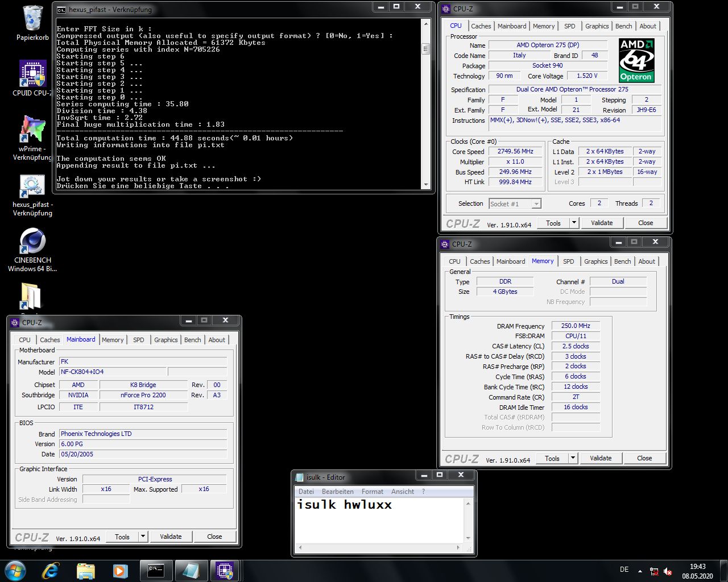The height and width of the screenshot is (582, 728).
Task: Open the Caches tab in the top CPU-Z window
Action: pyautogui.click(x=481, y=26)
